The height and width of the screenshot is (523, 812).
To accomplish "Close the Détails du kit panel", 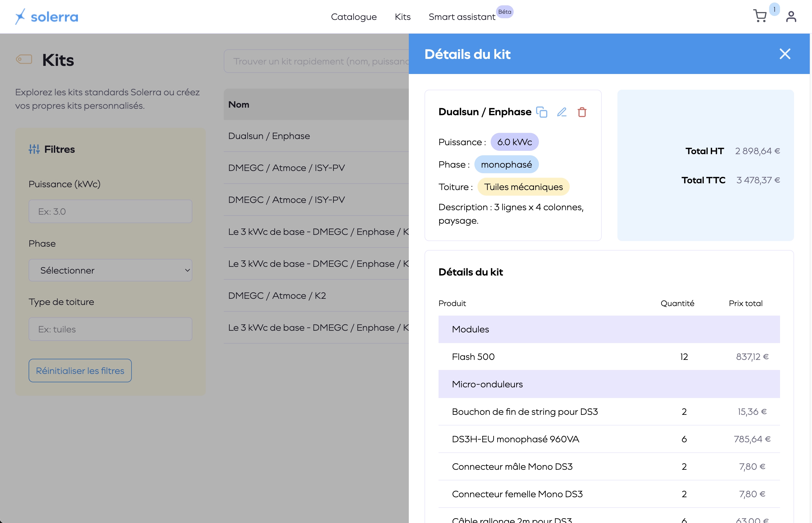I will coord(785,54).
